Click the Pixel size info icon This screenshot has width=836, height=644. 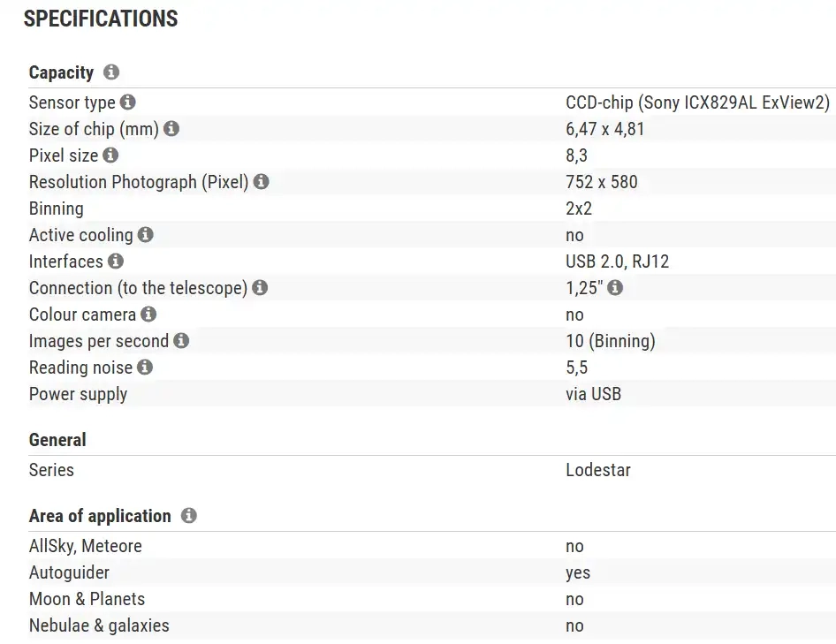coord(110,155)
